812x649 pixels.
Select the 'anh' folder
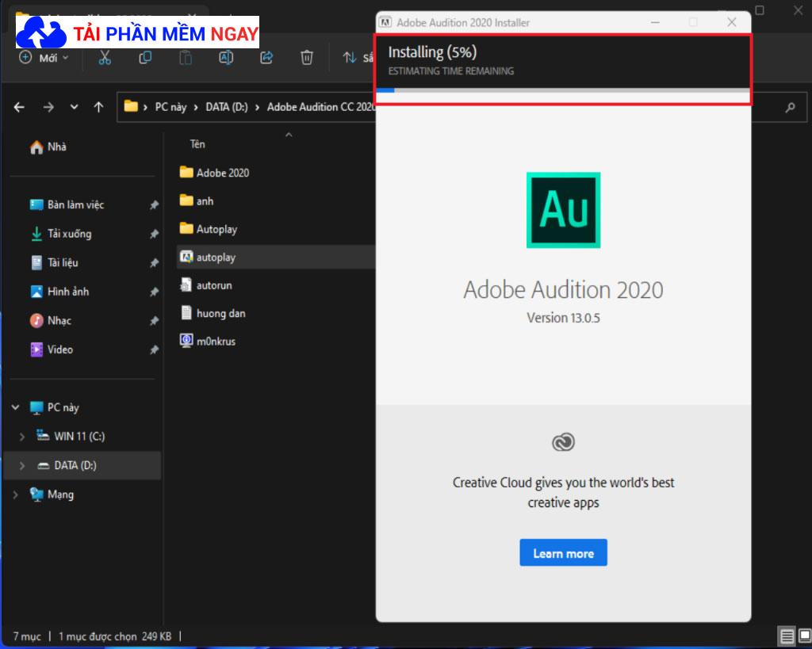pos(205,200)
